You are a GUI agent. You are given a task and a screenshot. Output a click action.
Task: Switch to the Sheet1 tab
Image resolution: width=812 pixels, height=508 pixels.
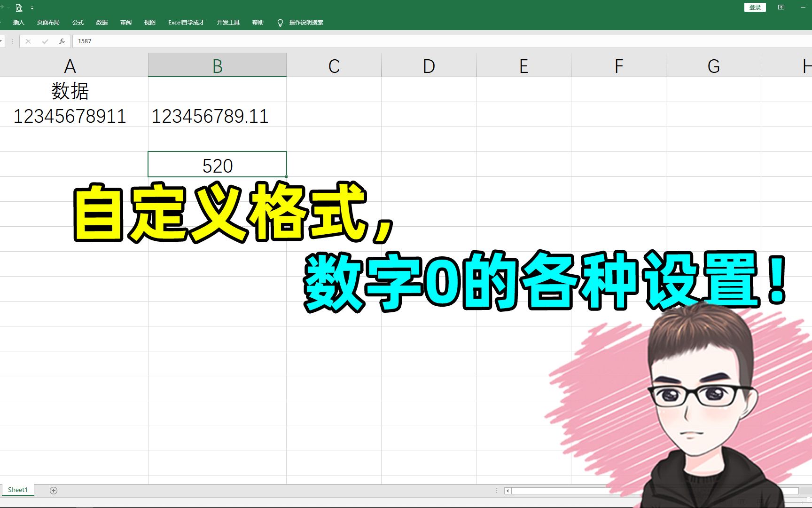click(x=18, y=490)
